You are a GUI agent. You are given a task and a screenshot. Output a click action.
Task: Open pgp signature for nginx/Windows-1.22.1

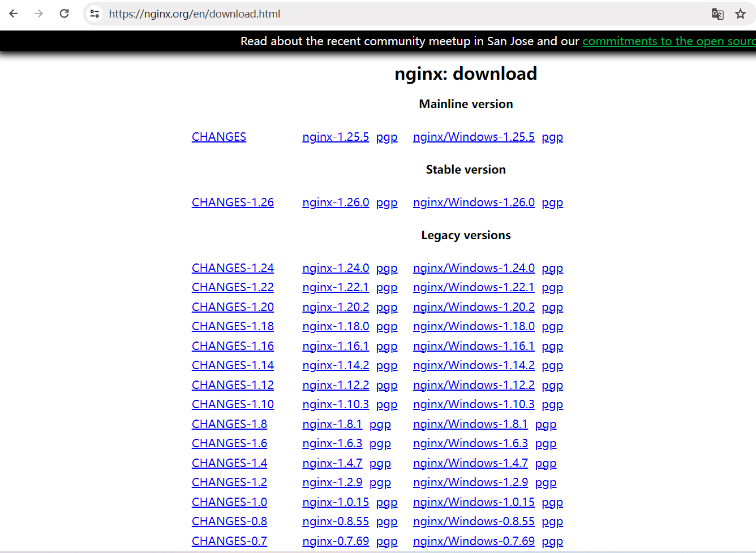pos(552,288)
